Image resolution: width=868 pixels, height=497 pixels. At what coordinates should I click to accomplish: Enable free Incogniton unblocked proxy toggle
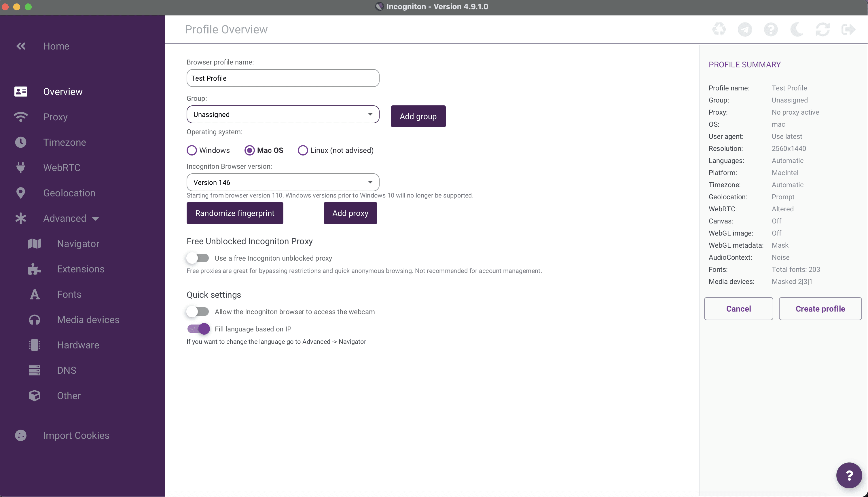point(198,258)
